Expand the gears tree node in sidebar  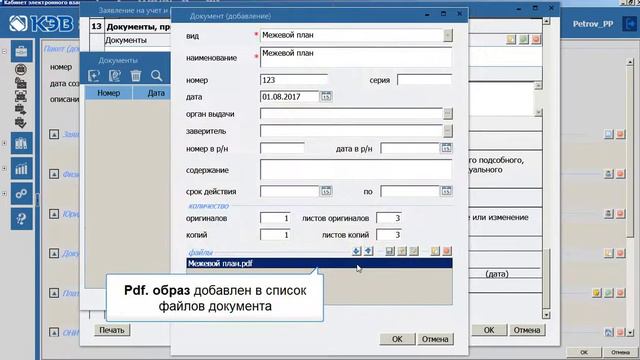pos(4,193)
